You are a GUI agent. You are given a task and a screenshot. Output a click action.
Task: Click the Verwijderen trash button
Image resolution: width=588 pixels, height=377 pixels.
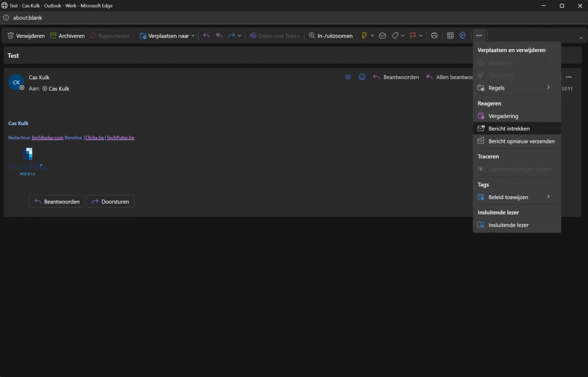point(26,36)
